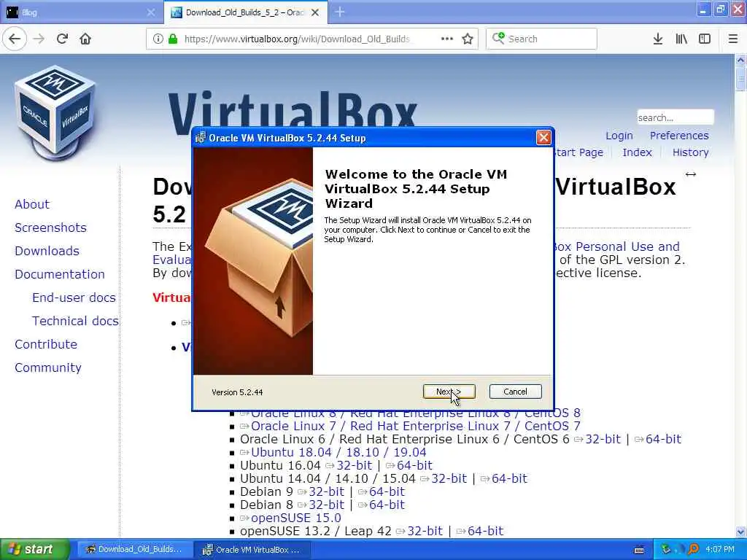Download Ubuntu 14.04 64-bit build
The image size is (747, 560).
tap(509, 478)
